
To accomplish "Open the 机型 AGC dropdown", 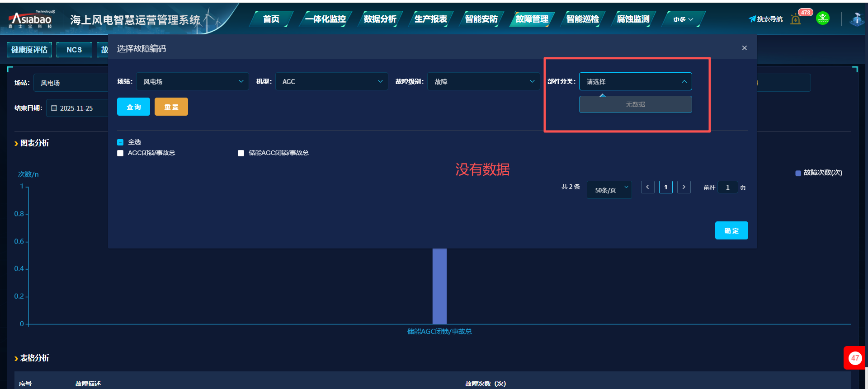I will pyautogui.click(x=331, y=82).
